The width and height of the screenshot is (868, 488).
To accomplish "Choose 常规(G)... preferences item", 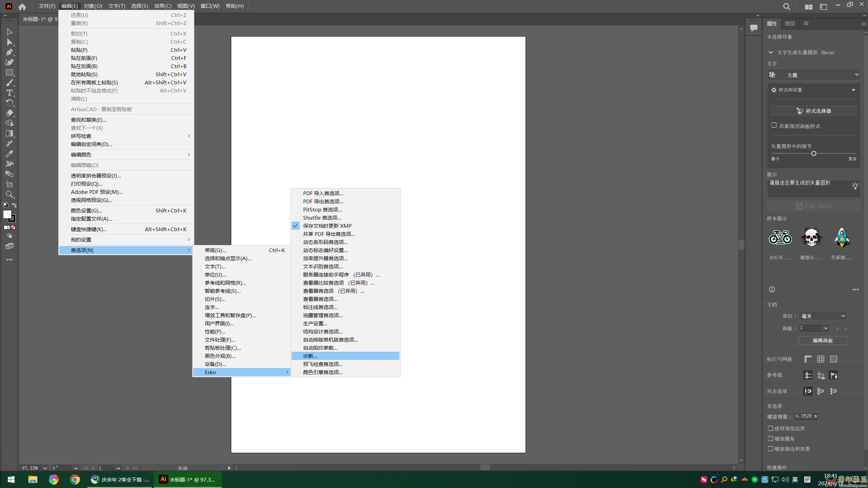I will click(241, 250).
